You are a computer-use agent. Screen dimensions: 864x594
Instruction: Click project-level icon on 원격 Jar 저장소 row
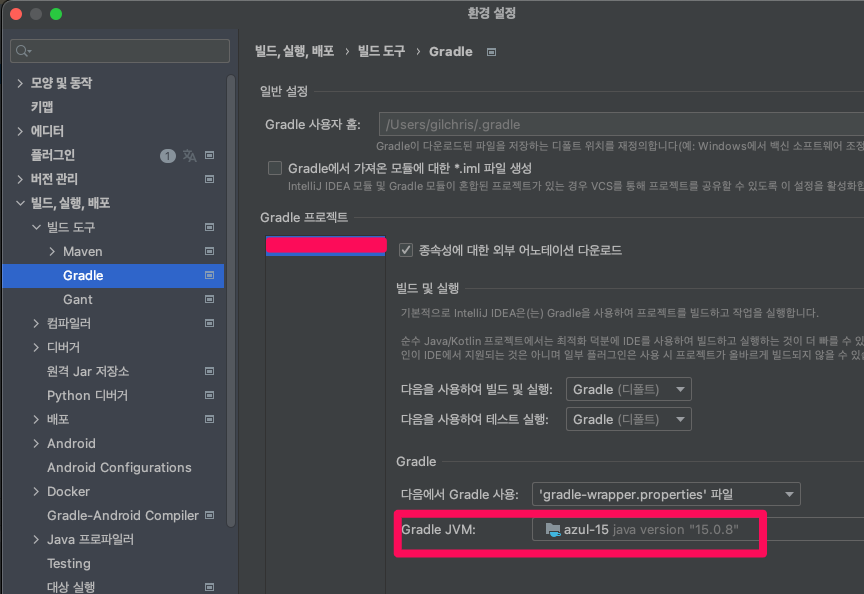tap(209, 371)
